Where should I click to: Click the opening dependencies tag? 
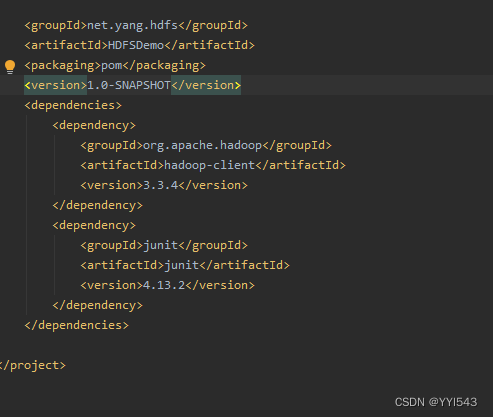point(73,105)
